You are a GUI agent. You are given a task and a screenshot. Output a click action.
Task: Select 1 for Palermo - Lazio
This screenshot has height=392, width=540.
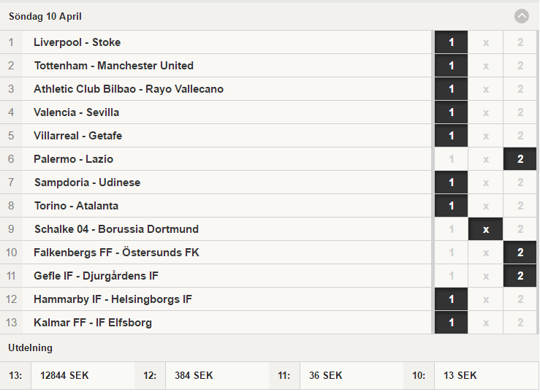pyautogui.click(x=451, y=159)
